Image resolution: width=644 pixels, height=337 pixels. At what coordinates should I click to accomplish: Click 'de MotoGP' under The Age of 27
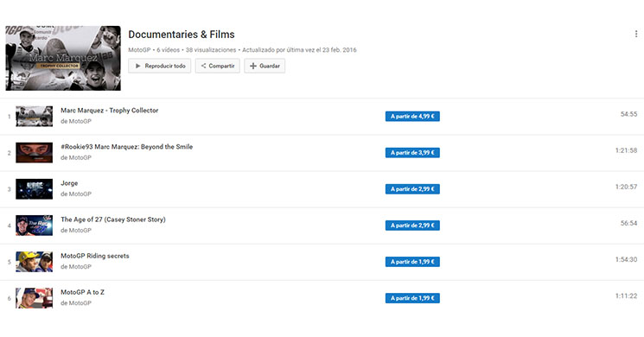click(x=76, y=230)
